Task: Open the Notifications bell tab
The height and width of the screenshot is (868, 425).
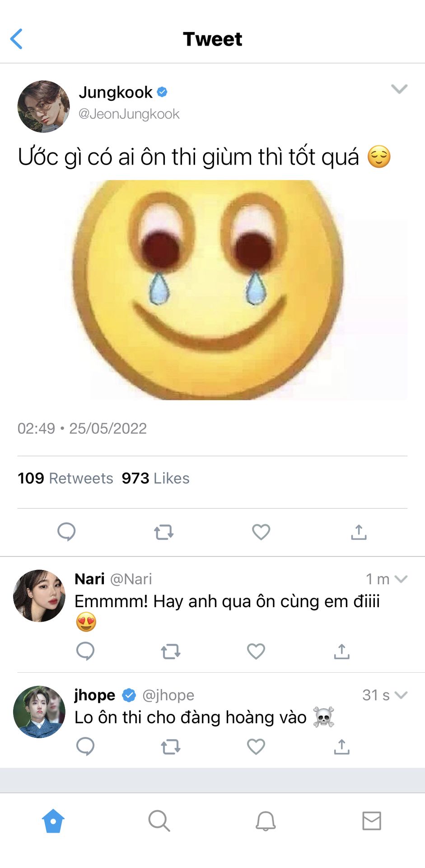Action: (266, 821)
